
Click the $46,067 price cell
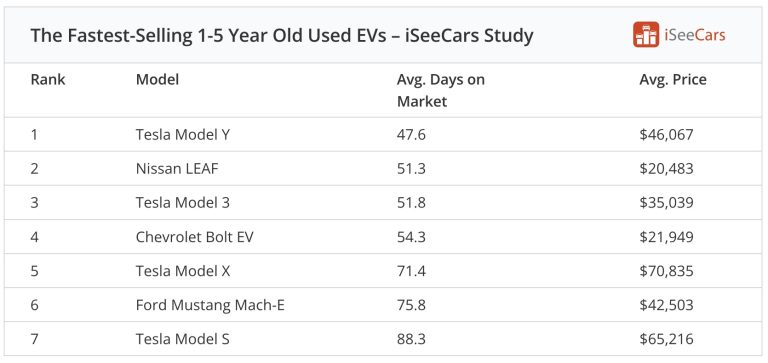[x=666, y=135]
